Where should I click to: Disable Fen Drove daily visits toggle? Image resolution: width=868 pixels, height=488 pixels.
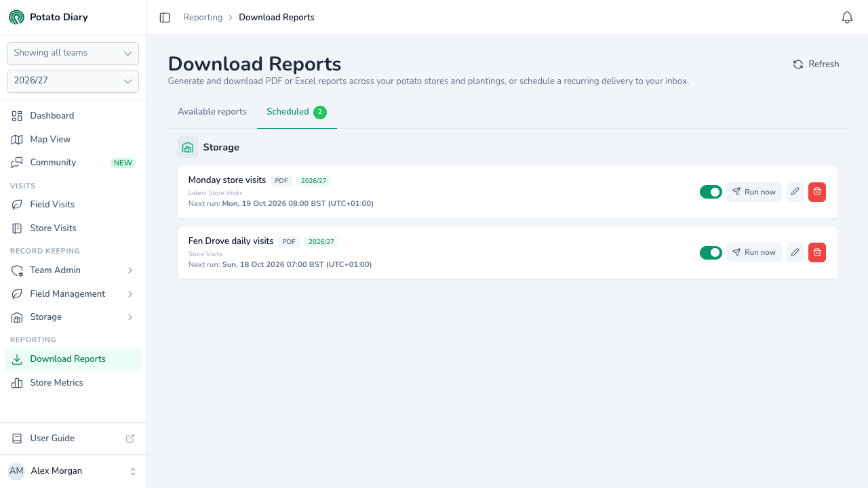pos(711,252)
